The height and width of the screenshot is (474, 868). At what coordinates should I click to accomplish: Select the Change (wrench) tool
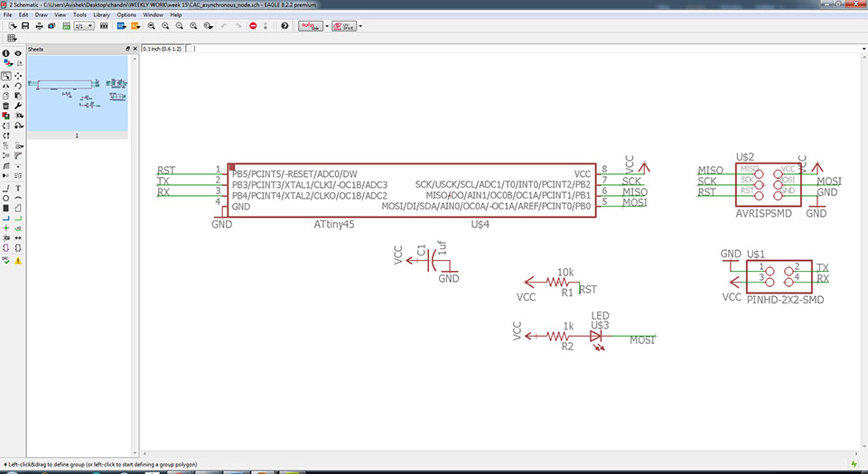pos(18,106)
